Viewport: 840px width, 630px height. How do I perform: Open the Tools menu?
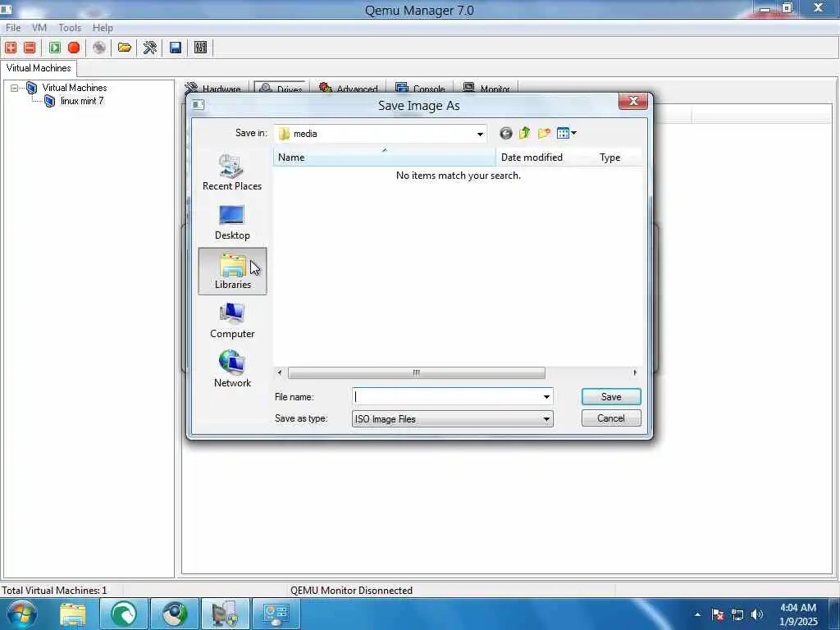tap(70, 28)
